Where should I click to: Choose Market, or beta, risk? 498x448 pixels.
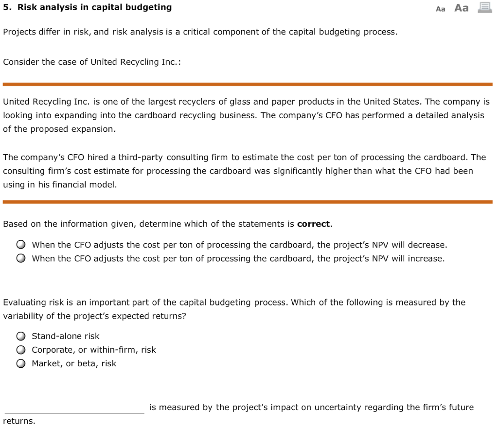21,363
